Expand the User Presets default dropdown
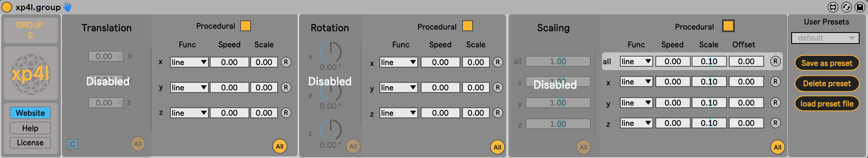The width and height of the screenshot is (868, 158). pyautogui.click(x=825, y=38)
